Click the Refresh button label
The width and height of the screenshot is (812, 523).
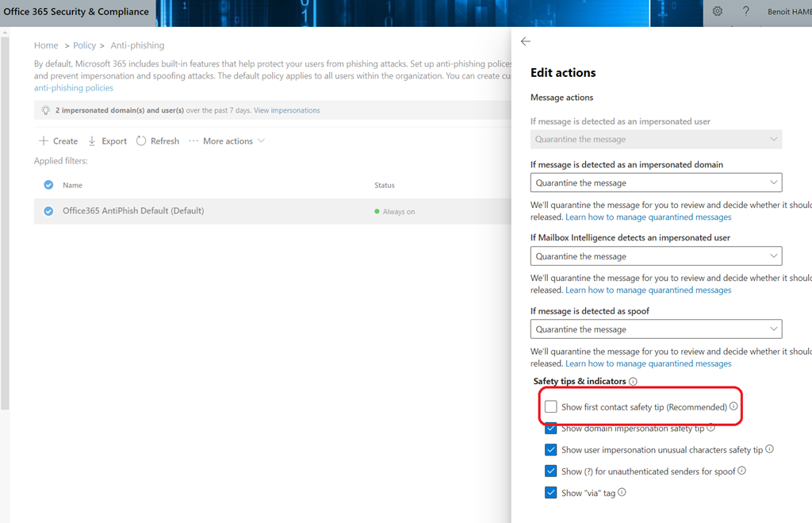click(x=165, y=141)
